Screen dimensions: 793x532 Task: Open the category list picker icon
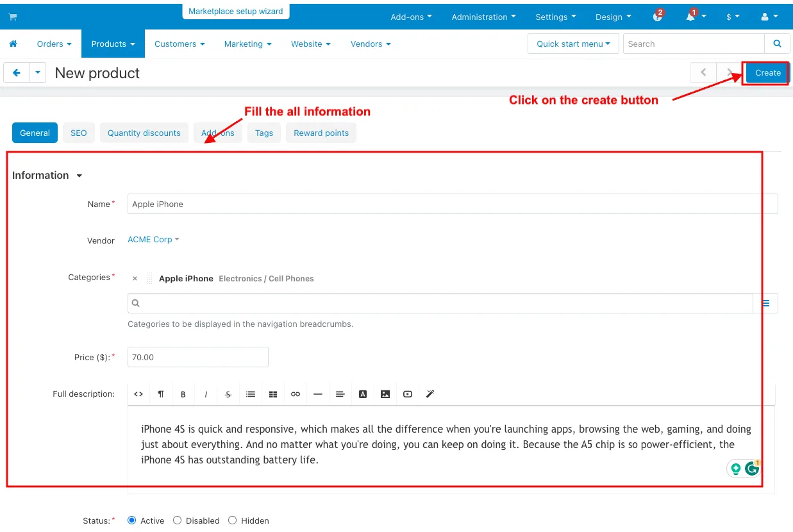point(766,303)
